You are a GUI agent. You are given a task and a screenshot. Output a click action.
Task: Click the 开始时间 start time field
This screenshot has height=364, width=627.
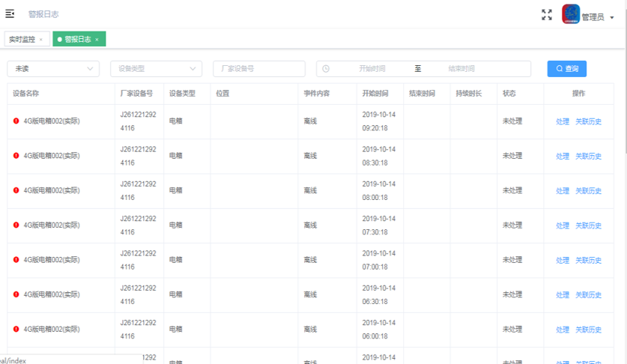[x=372, y=69]
